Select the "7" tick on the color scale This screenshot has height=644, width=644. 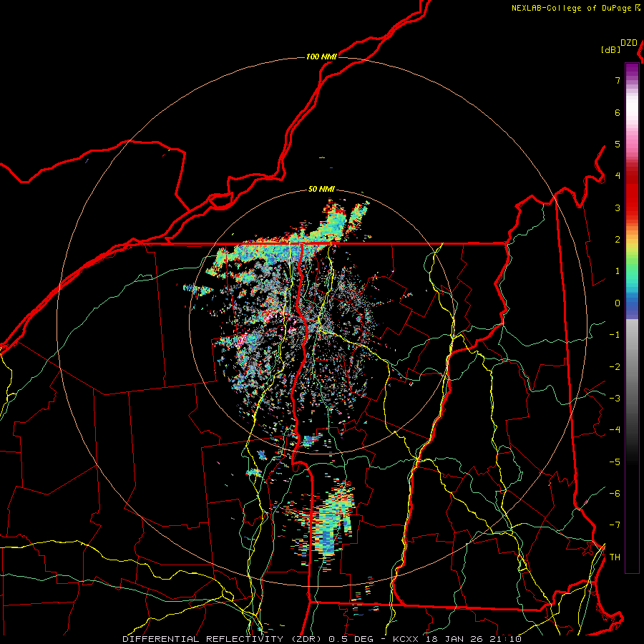click(618, 80)
